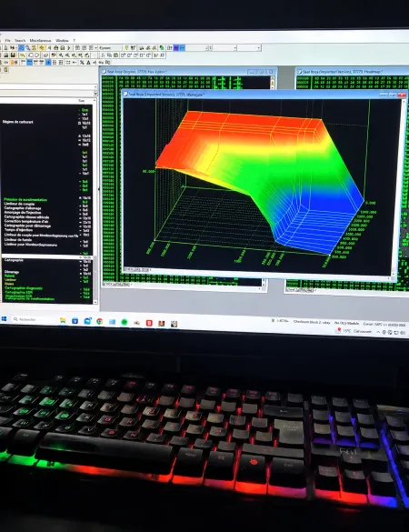This screenshot has width=409, height=532.
Task: Expand the rightmost toolbar combo box arrow
Action: click(259, 48)
